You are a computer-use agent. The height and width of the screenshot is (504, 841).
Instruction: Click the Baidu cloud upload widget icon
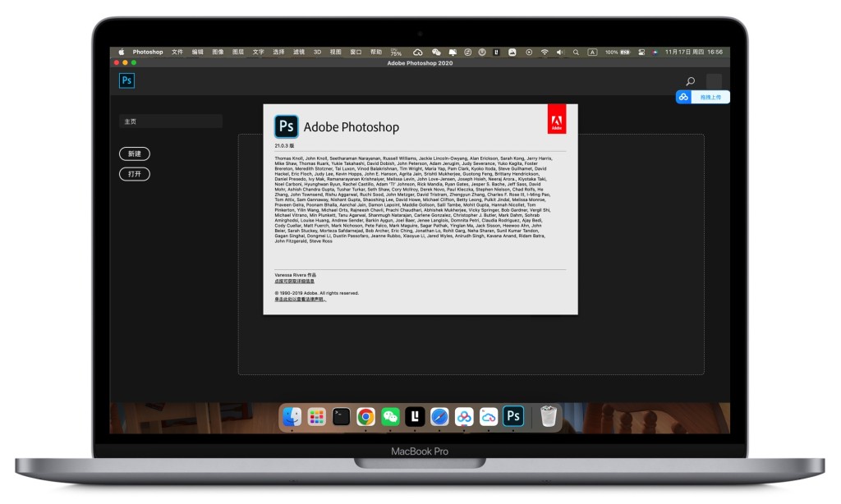683,97
